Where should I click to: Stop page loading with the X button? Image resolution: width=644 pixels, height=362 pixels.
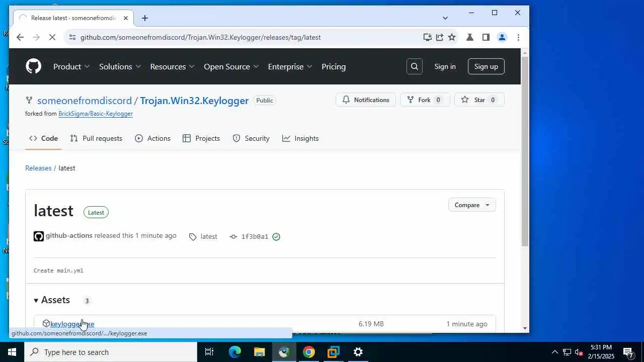(x=52, y=37)
